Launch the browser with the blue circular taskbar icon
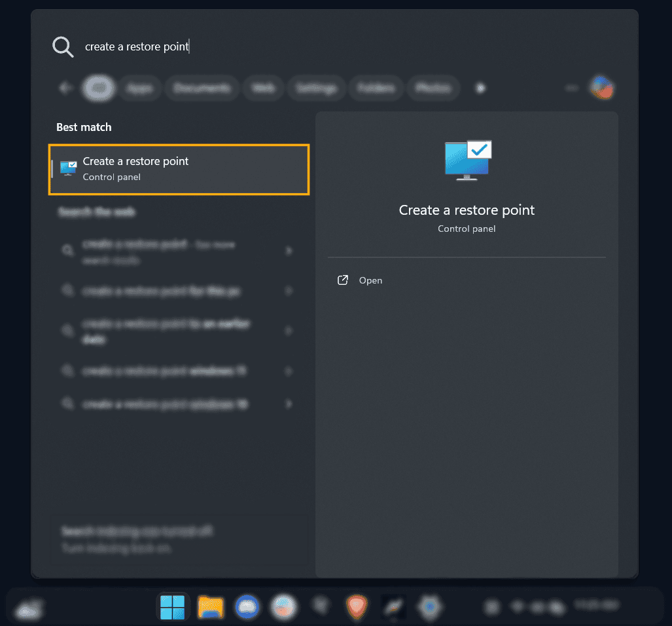Screen dimensions: 672x626 click(247, 607)
